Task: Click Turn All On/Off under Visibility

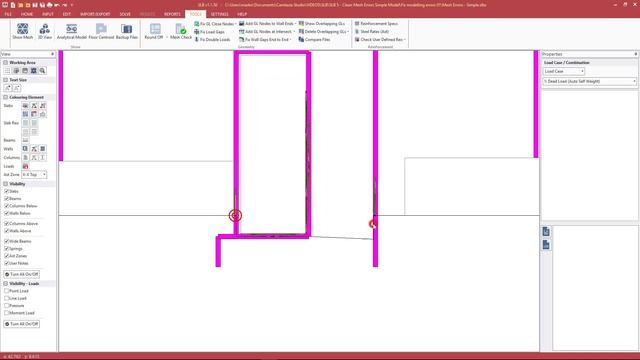Action: (22, 274)
